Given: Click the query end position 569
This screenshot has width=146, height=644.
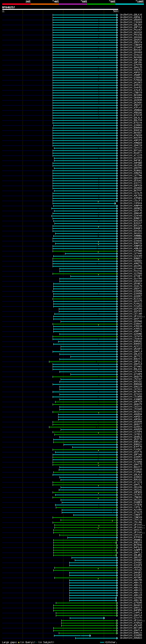Looking at the screenshot, I should pyautogui.click(x=115, y=11).
